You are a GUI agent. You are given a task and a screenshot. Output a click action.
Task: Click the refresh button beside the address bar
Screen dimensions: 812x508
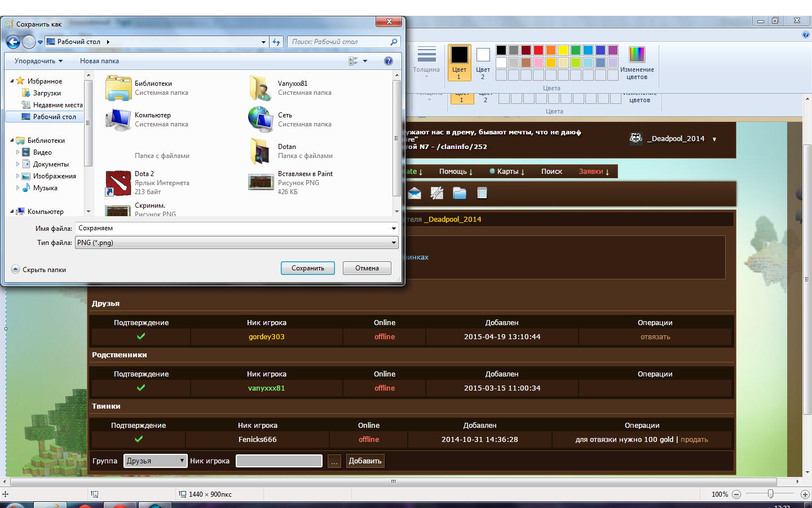tap(276, 42)
